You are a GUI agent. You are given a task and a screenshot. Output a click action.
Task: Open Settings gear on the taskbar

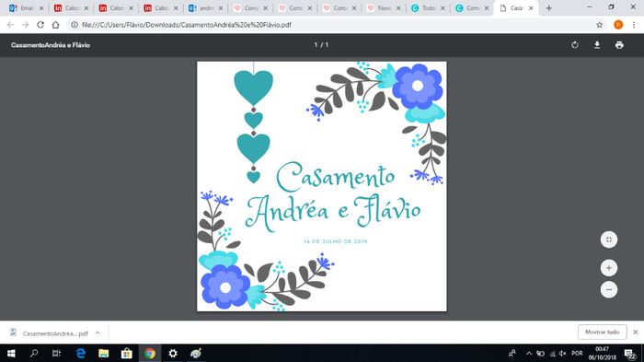[173, 354]
